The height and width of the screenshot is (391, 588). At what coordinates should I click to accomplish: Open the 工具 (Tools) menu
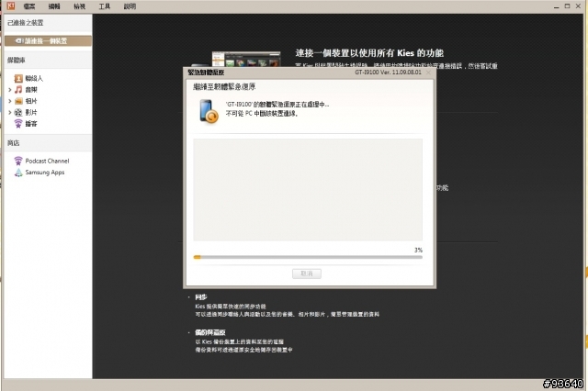104,6
